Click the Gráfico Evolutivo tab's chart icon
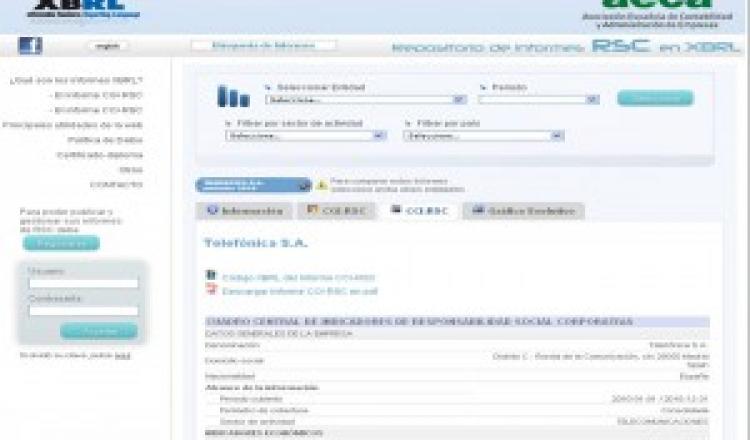The width and height of the screenshot is (750, 440). tap(478, 209)
